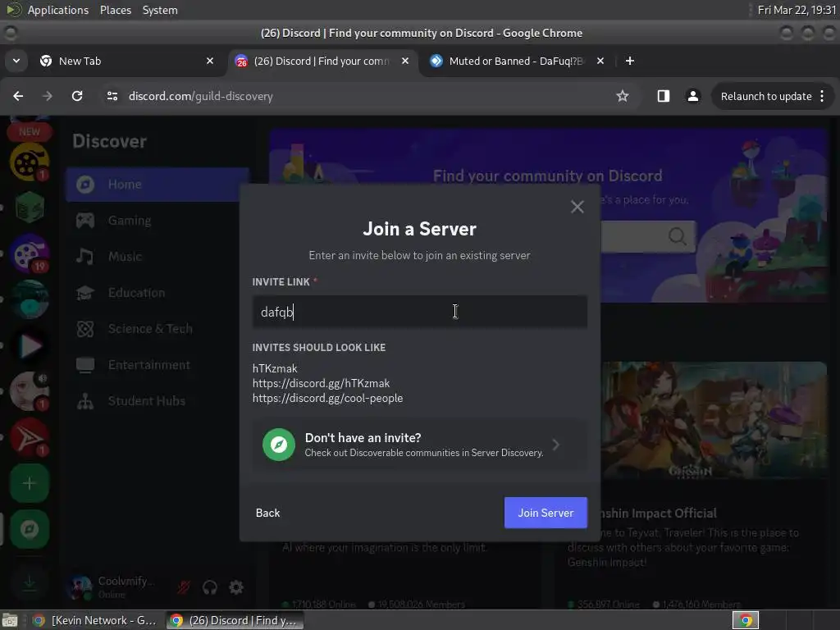The width and height of the screenshot is (840, 630).
Task: Open a new browser tab
Action: click(x=630, y=61)
